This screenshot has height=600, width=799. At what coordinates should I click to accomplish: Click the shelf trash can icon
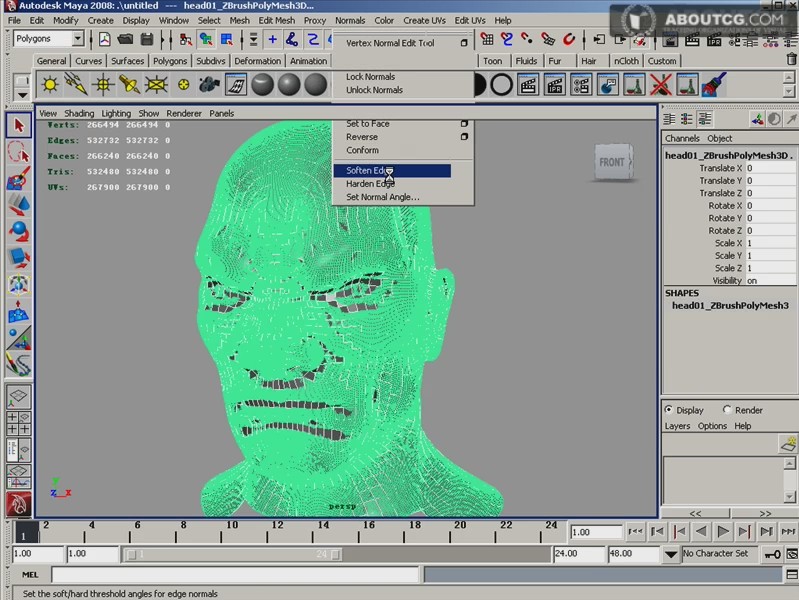coord(791,59)
